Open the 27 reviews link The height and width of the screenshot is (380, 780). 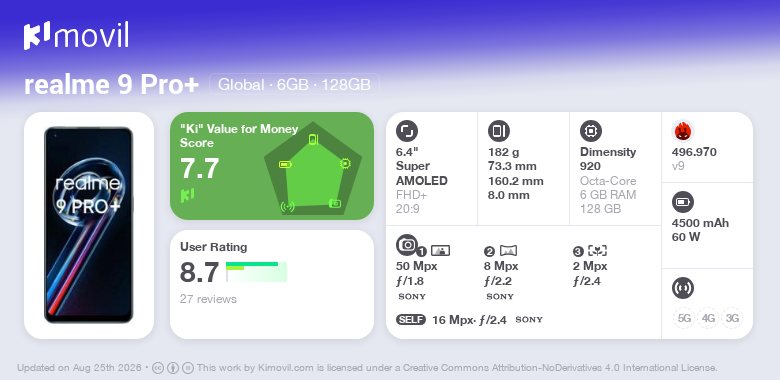pos(208,299)
